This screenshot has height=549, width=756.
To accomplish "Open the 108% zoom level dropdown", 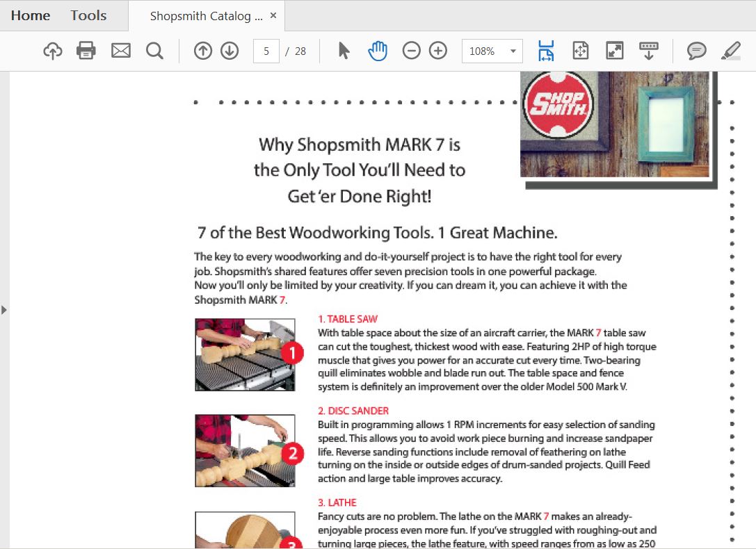I will click(x=492, y=51).
